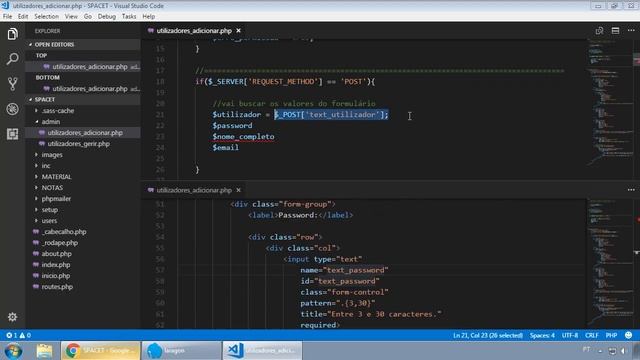Change indentation via Spaces: 4

[x=542, y=335]
